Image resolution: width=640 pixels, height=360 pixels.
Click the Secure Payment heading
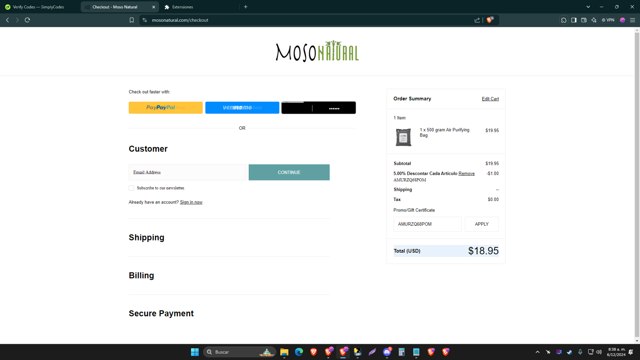(161, 313)
